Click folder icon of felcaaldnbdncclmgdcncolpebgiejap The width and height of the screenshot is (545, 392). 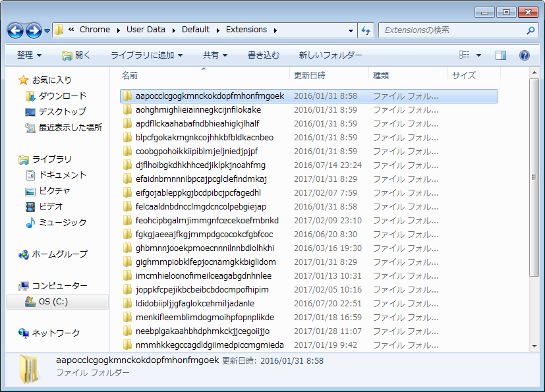pyautogui.click(x=128, y=206)
